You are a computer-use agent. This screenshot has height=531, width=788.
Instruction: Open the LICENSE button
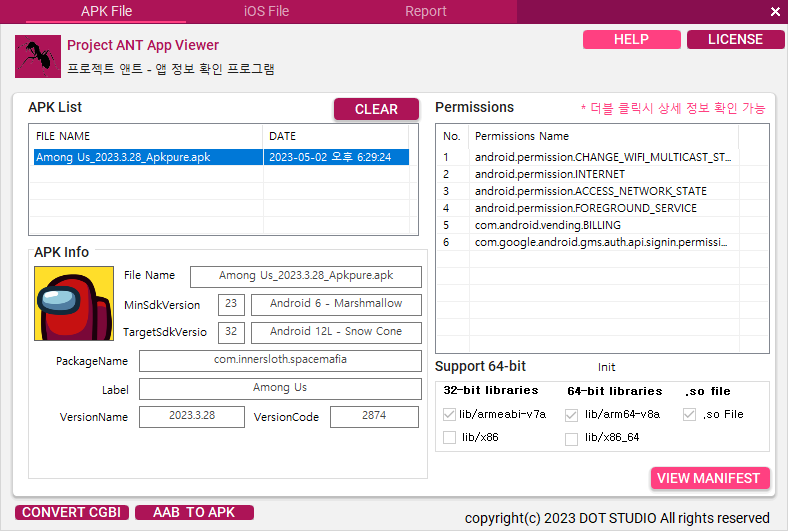[x=735, y=39]
